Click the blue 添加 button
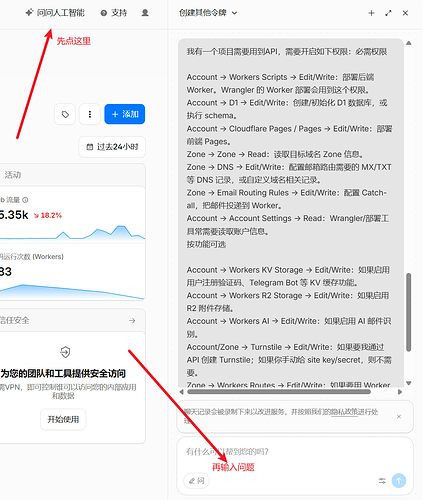 click(125, 114)
